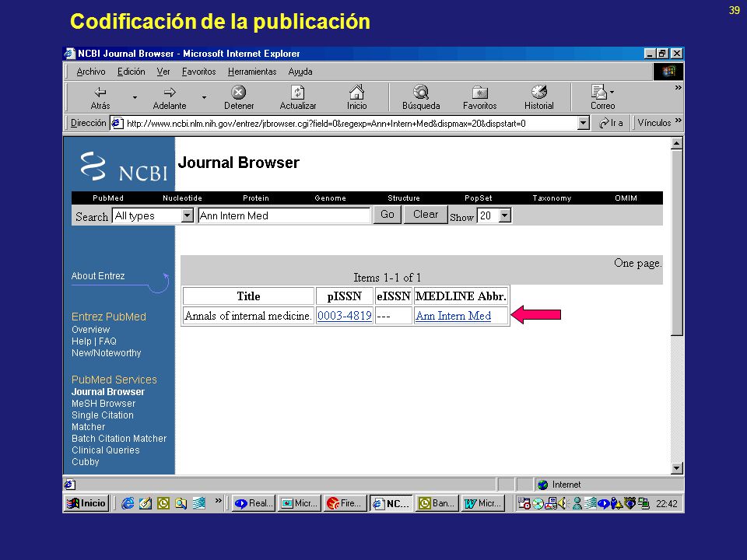The height and width of the screenshot is (560, 747).
Task: Go to the home page via Inicio toolbar icon
Action: [x=356, y=97]
